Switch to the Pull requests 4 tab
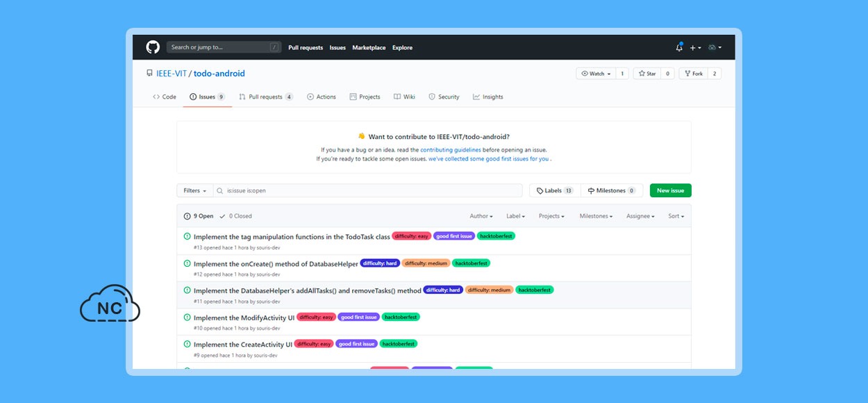The width and height of the screenshot is (868, 403). 266,97
